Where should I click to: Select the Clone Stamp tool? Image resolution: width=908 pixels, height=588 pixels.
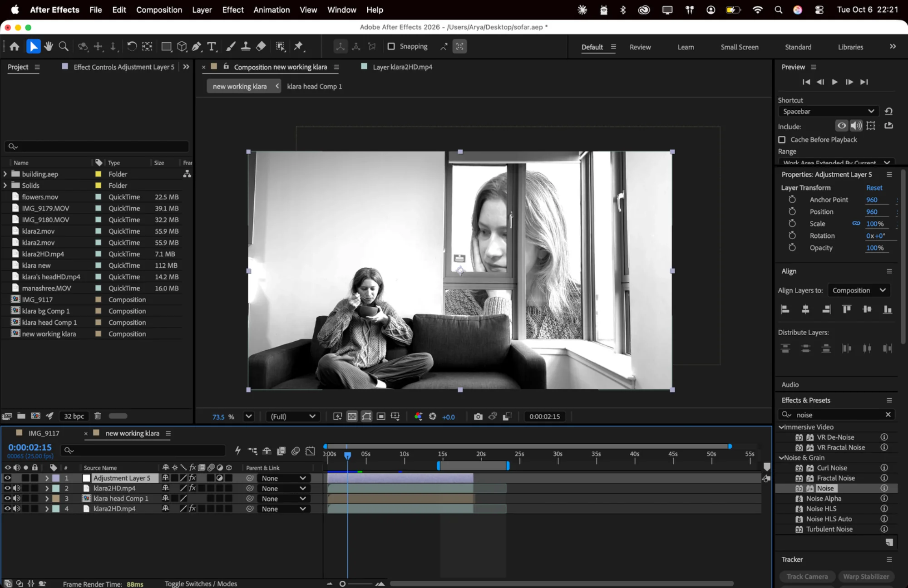coord(246,46)
